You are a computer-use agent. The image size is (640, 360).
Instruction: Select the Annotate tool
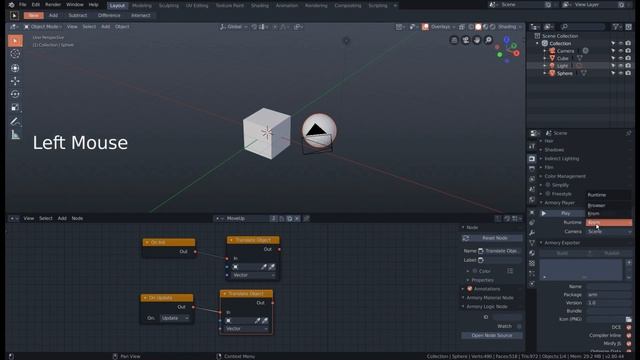tap(15, 121)
